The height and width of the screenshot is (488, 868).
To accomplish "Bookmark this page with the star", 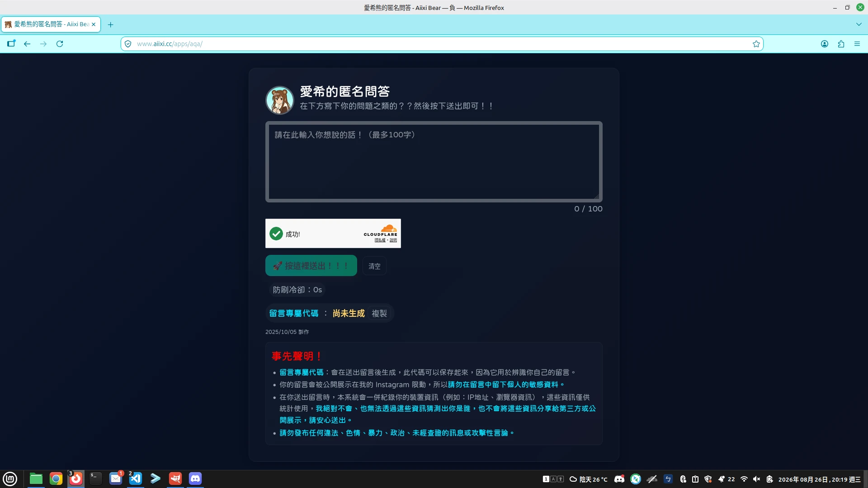I will [x=756, y=44].
